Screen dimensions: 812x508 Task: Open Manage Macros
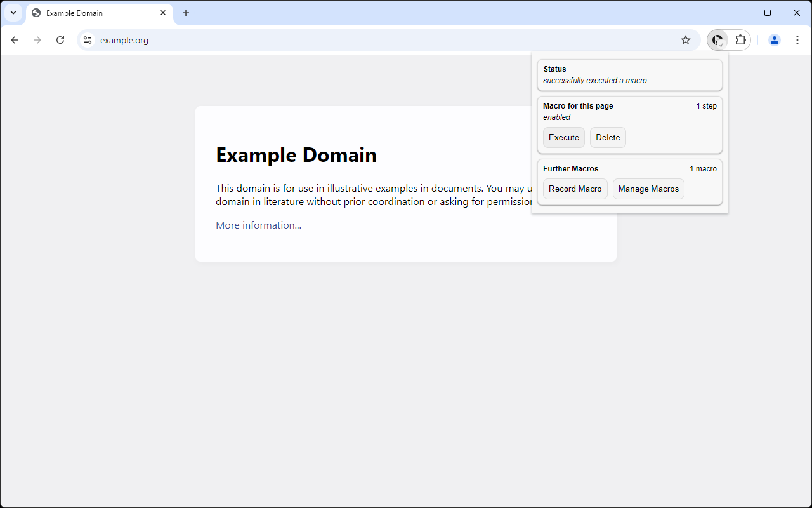tap(648, 189)
